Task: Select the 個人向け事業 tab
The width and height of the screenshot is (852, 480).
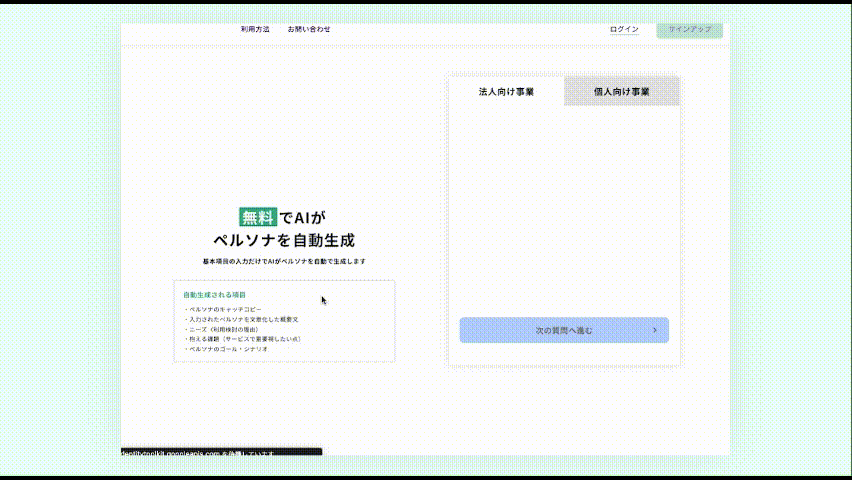Action: pos(621,91)
